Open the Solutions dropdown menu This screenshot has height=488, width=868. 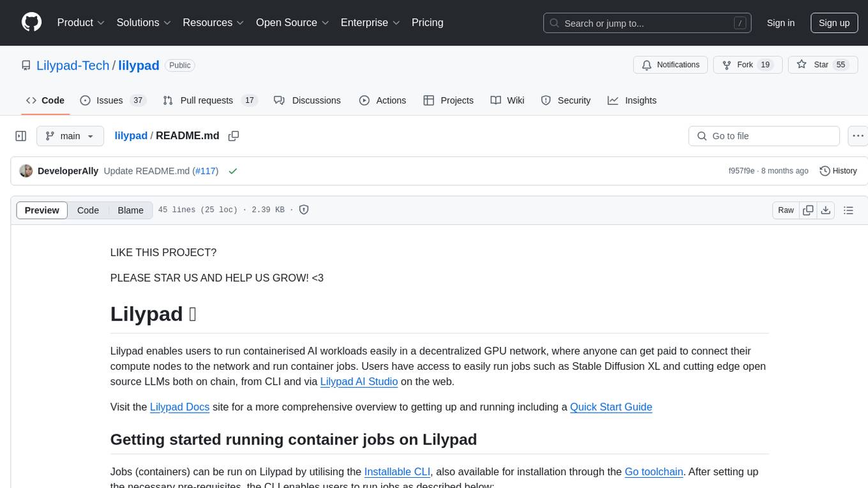(x=144, y=22)
